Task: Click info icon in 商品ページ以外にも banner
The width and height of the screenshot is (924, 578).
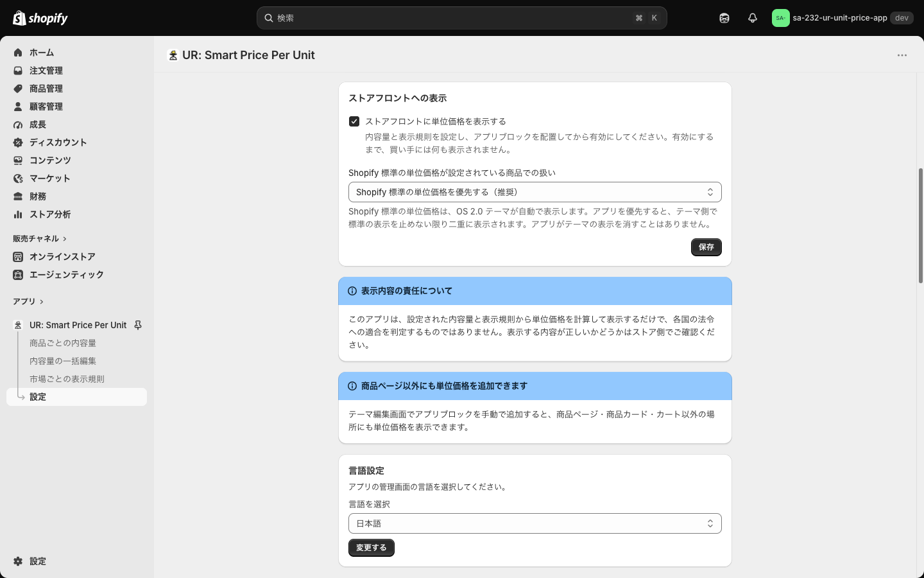Action: 352,386
